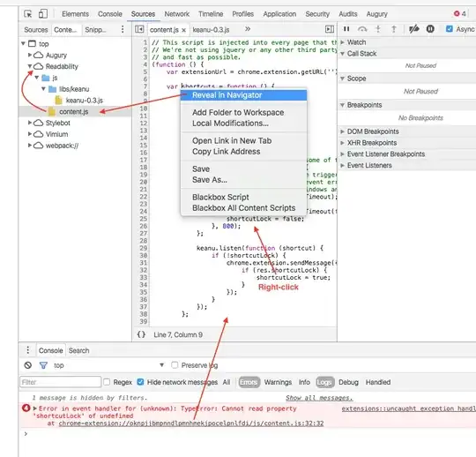The image size is (476, 457).
Task: Open the console context dropdown top
Action: click(x=108, y=365)
